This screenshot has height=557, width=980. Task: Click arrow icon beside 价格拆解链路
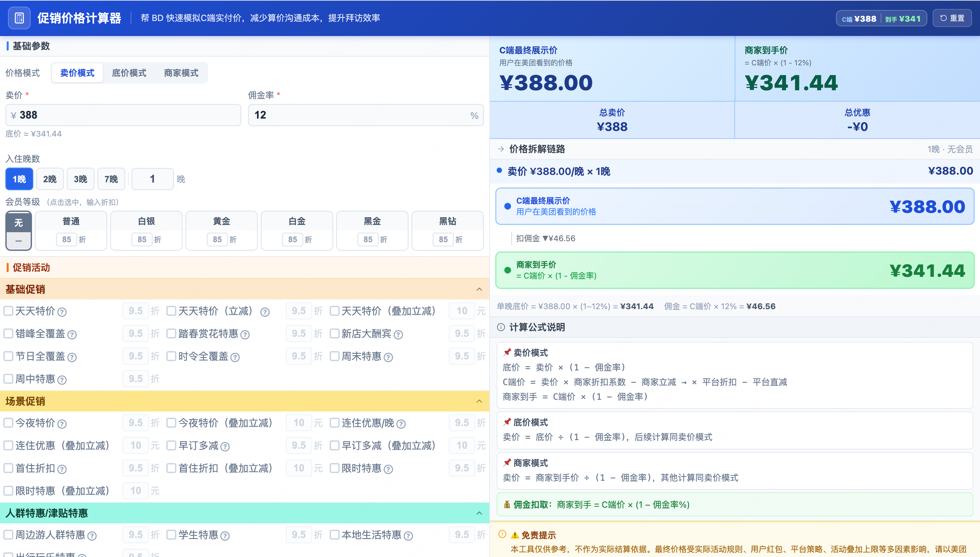coord(501,149)
